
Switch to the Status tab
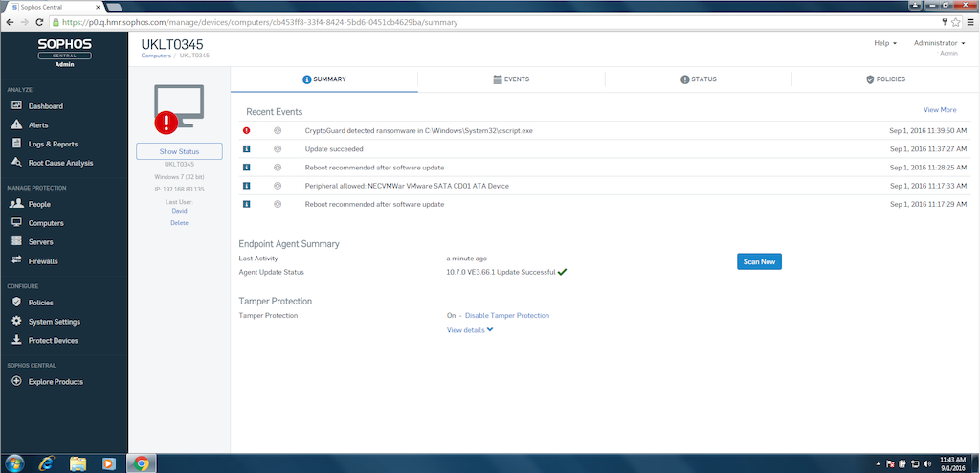[x=698, y=79]
